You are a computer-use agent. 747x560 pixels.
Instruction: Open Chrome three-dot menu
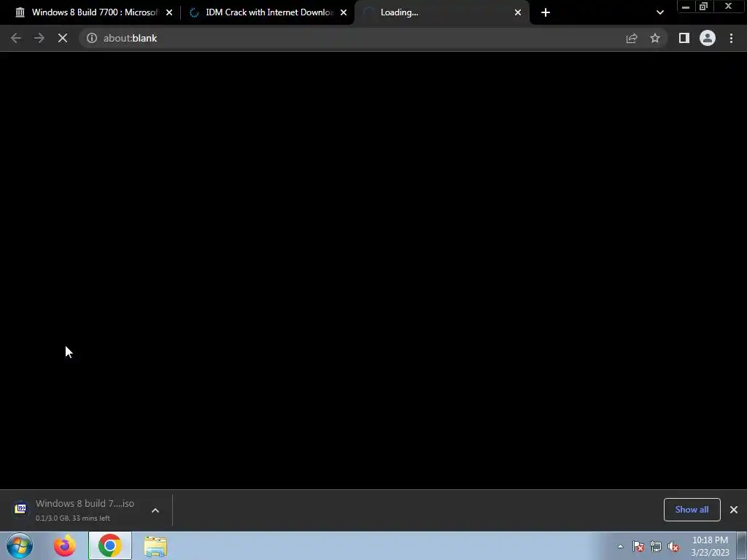click(x=731, y=38)
